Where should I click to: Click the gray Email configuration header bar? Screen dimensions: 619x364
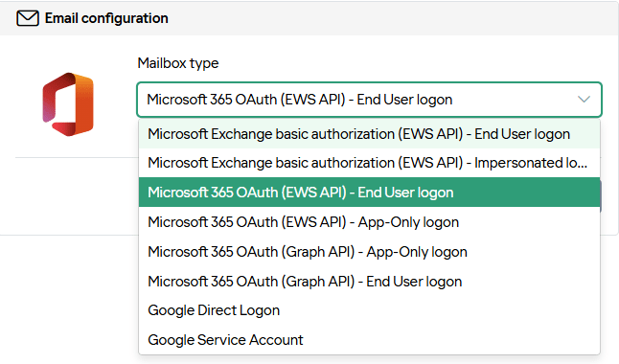(x=309, y=18)
